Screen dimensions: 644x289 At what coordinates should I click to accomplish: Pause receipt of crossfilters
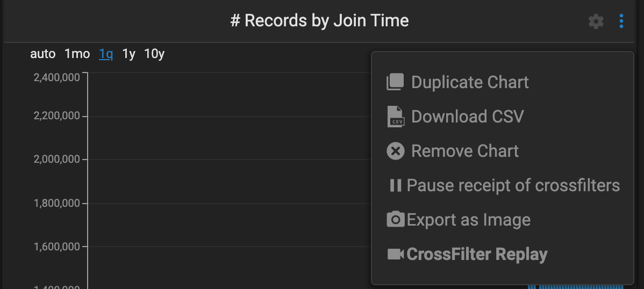click(x=513, y=185)
